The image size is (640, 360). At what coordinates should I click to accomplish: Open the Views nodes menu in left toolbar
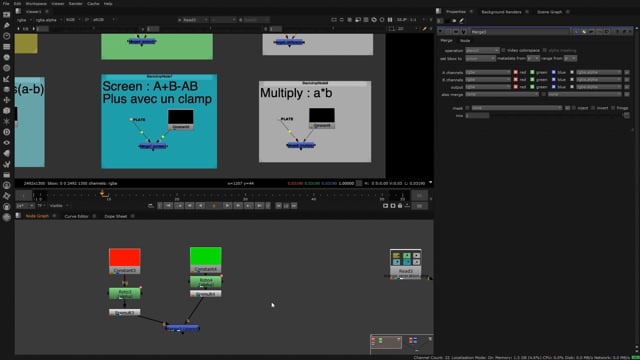[7, 142]
